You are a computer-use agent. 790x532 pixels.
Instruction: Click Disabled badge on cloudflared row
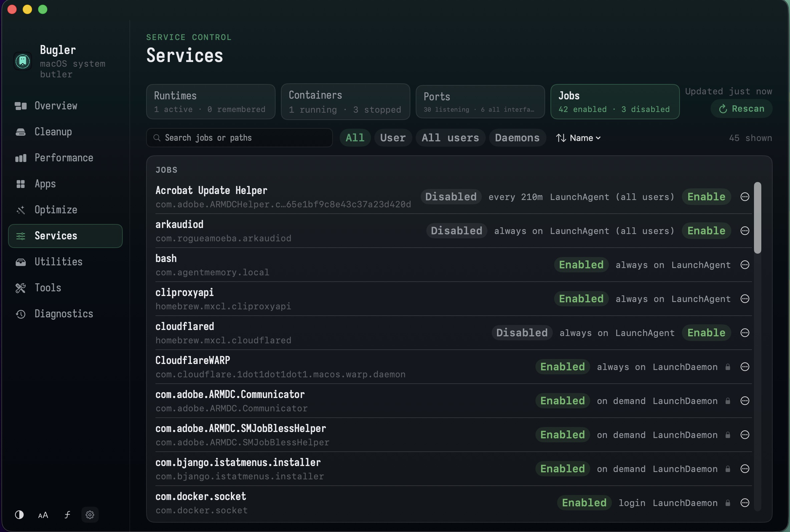(x=522, y=333)
